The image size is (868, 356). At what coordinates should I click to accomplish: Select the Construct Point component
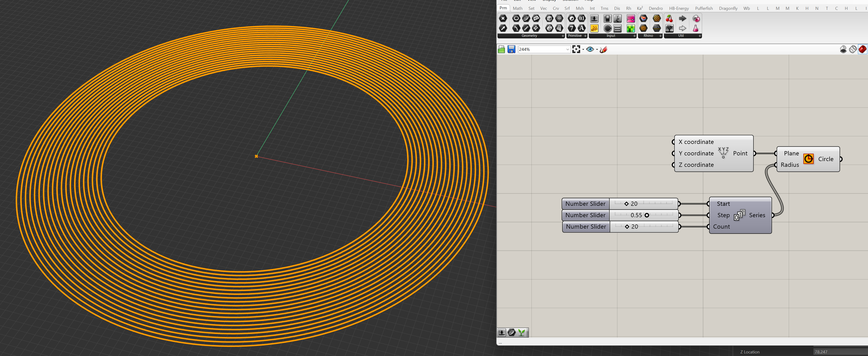pos(714,153)
